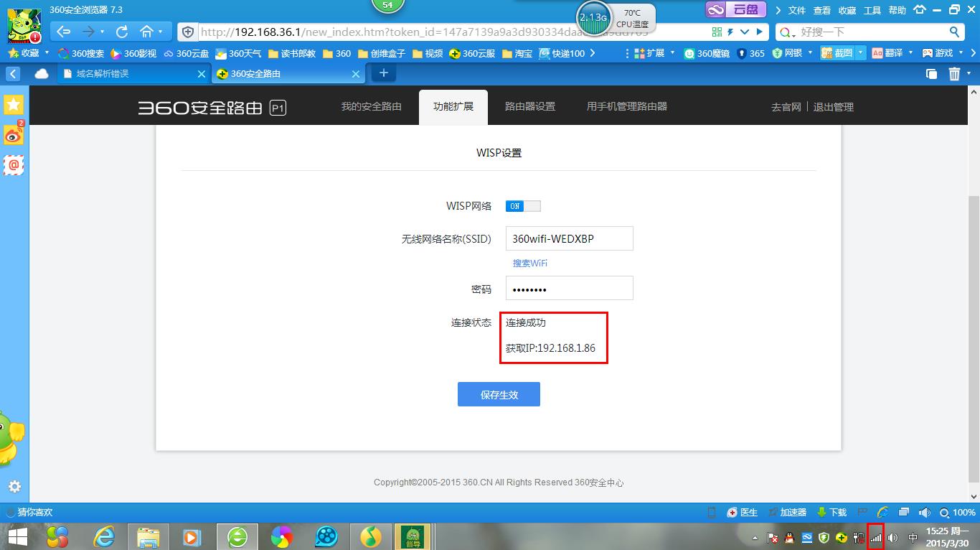Focus the 密码 password field
Screen dimensions: 980x550
570,288
